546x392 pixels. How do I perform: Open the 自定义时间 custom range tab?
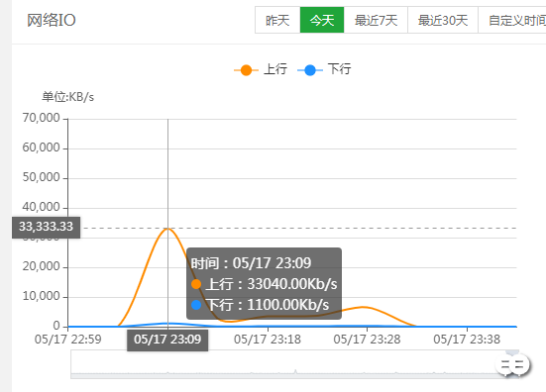[512, 20]
